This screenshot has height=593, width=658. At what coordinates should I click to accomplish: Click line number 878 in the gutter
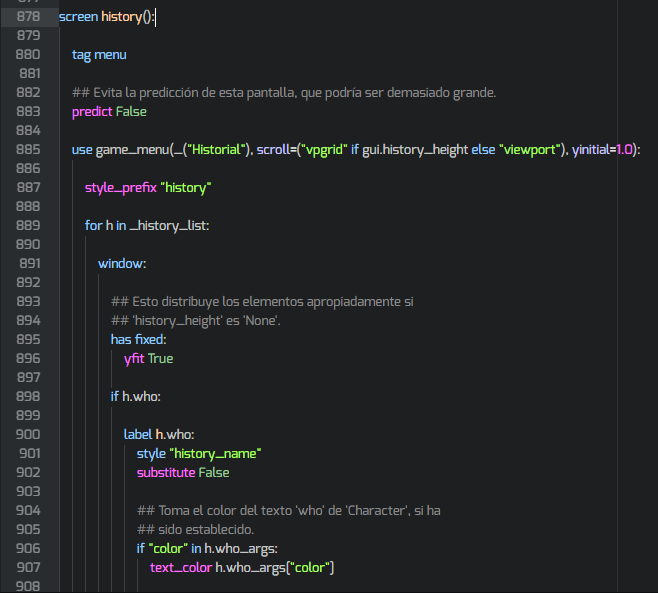click(x=29, y=17)
